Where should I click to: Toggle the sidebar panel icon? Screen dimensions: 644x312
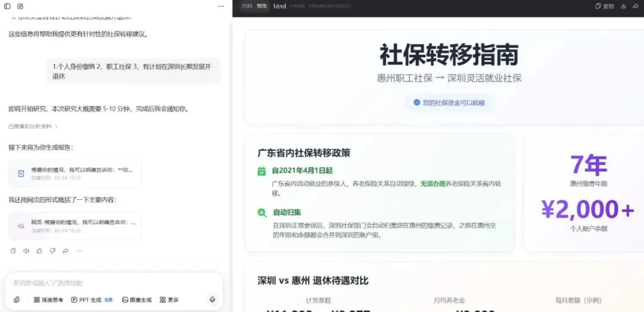7,6
